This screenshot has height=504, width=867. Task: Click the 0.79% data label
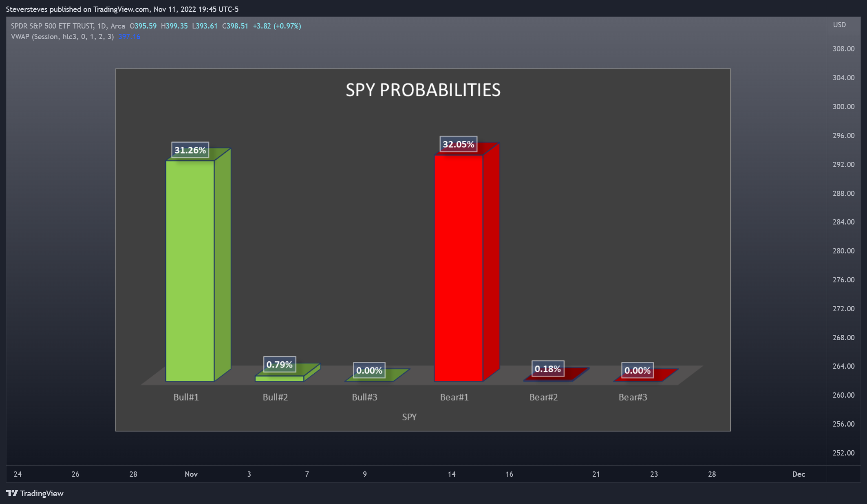pyautogui.click(x=280, y=364)
